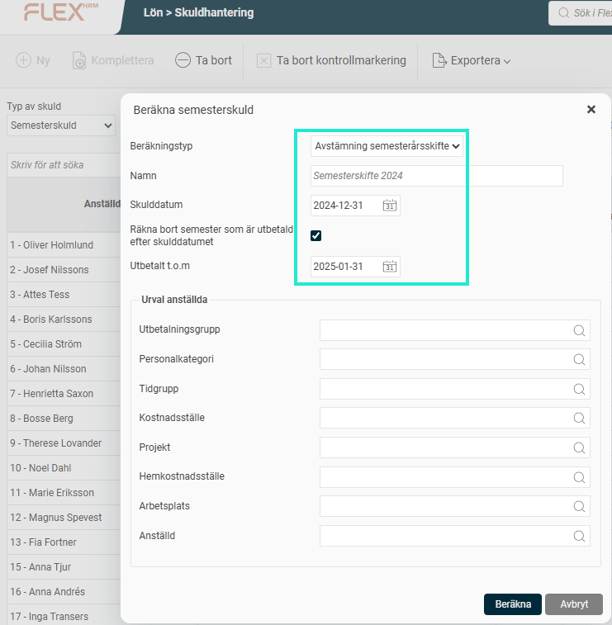Image resolution: width=612 pixels, height=625 pixels.
Task: Open calendar picker for Skulddatum
Action: pos(390,206)
